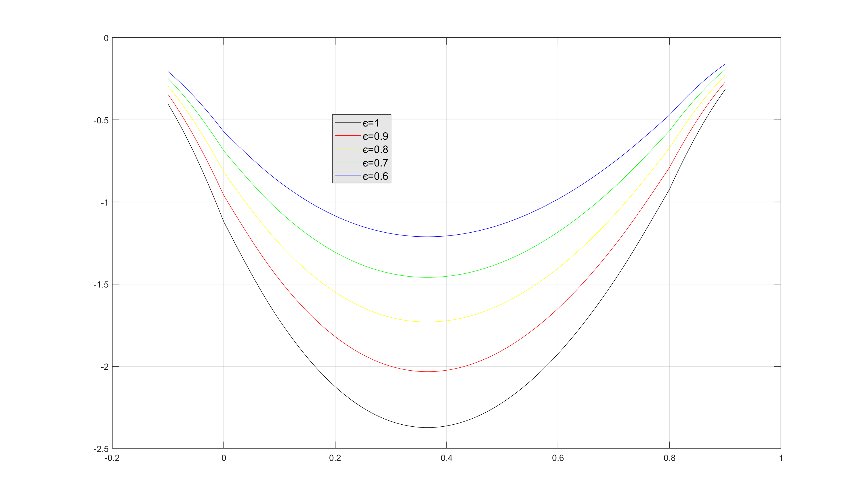
Task: Click the red line sample in legend
Action: (348, 136)
